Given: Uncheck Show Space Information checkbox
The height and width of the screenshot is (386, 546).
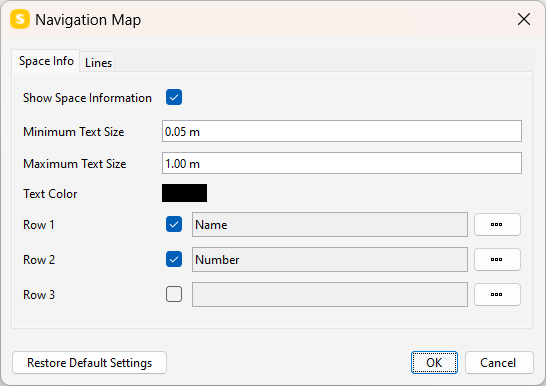Looking at the screenshot, I should click(174, 97).
